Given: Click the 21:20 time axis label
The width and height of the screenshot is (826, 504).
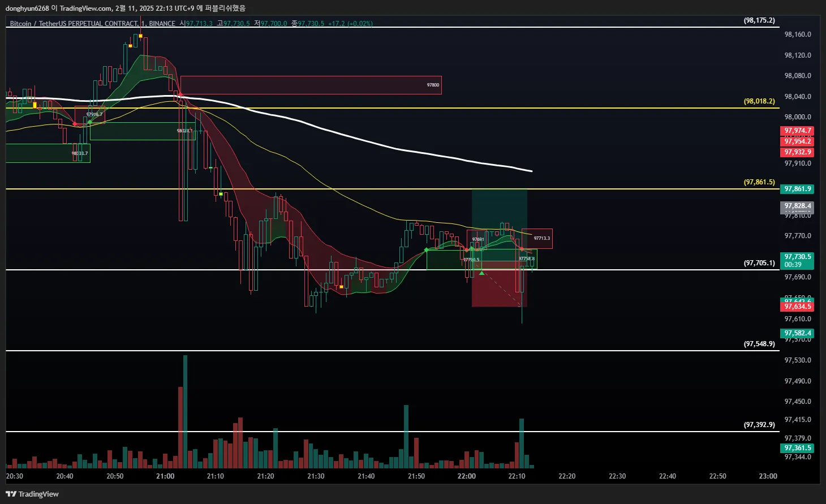Looking at the screenshot, I should (x=266, y=476).
